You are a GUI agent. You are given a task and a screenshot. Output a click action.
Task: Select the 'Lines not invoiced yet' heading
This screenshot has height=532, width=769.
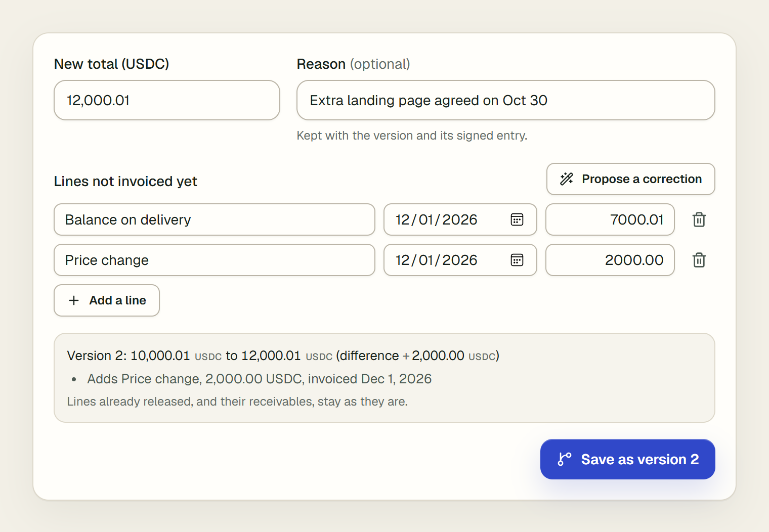click(x=125, y=181)
